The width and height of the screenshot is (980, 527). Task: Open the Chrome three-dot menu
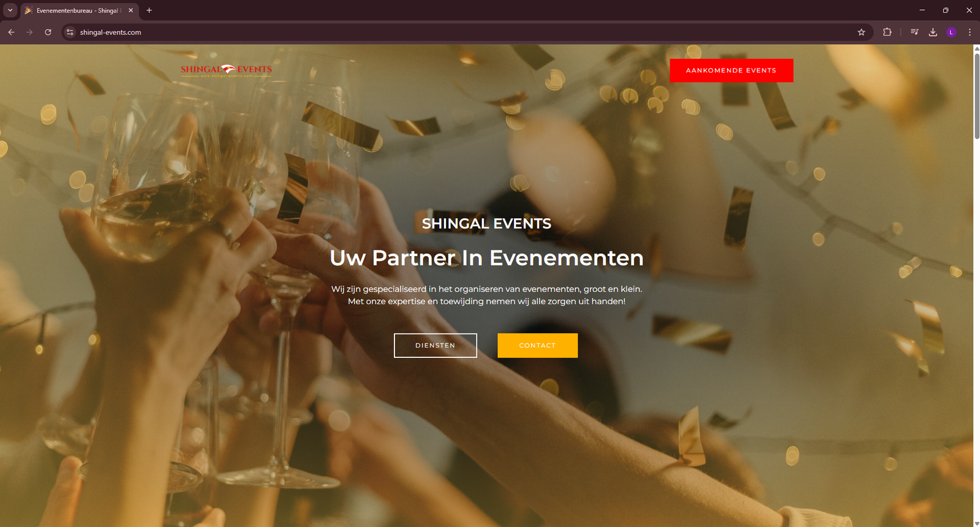coord(970,32)
